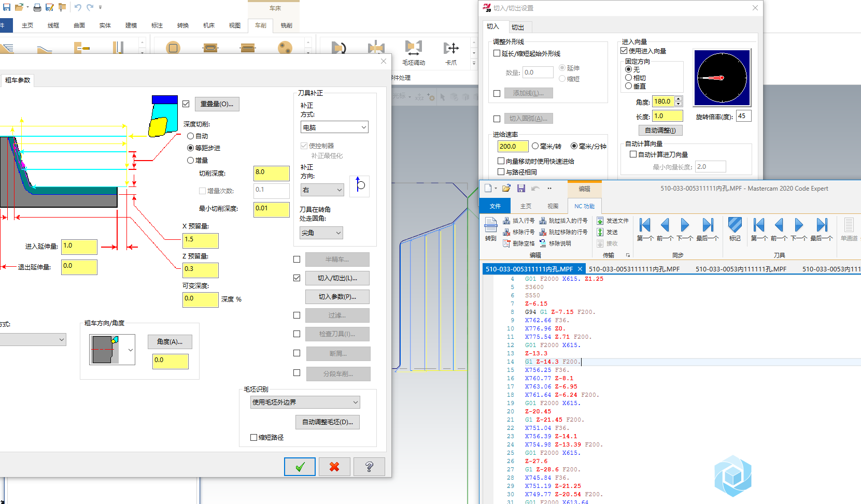Image resolution: width=861 pixels, height=504 pixels.
Task: Open the 粗车方向 direction image dropdown
Action: [130, 350]
